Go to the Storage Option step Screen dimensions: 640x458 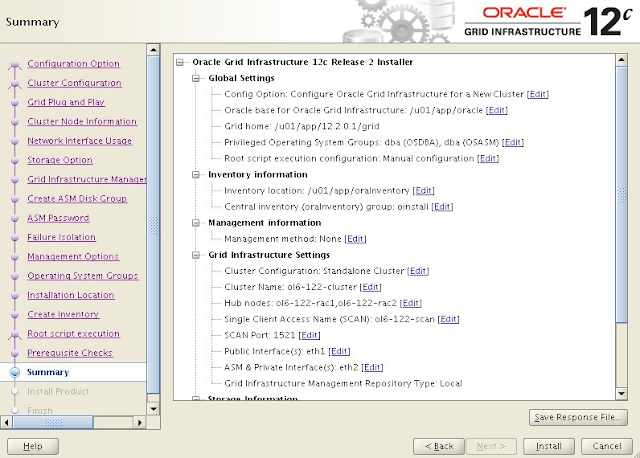[x=60, y=160]
